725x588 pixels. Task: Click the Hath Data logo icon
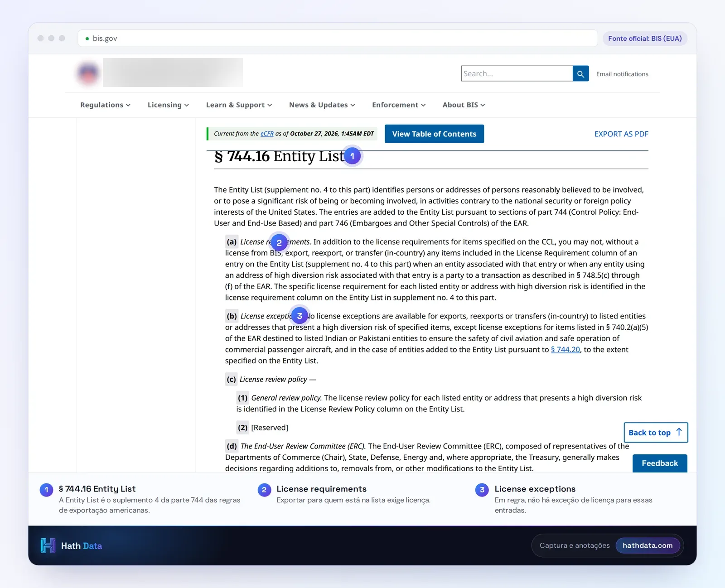[x=48, y=545]
